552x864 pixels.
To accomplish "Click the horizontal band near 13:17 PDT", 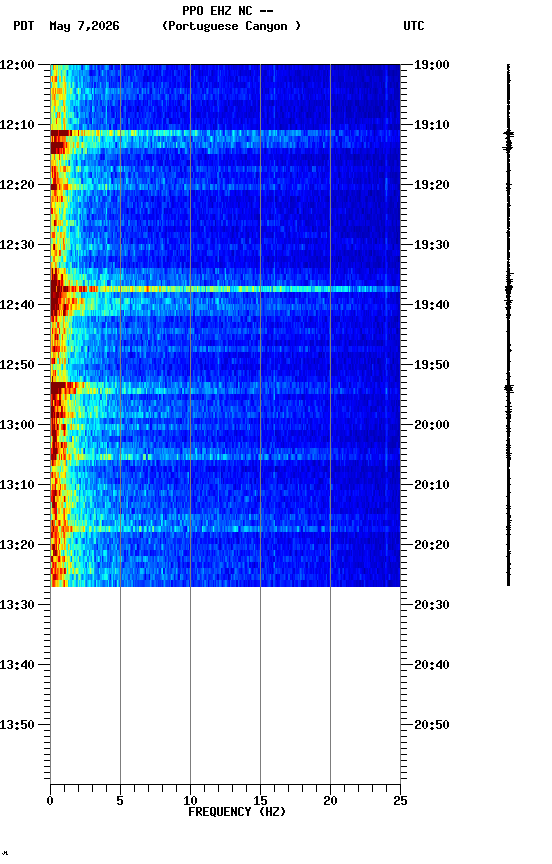I will click(225, 529).
